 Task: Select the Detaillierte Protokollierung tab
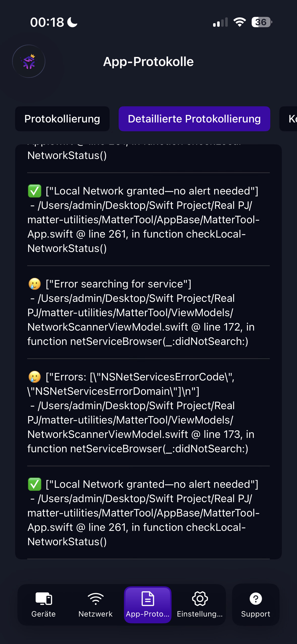pyautogui.click(x=194, y=119)
